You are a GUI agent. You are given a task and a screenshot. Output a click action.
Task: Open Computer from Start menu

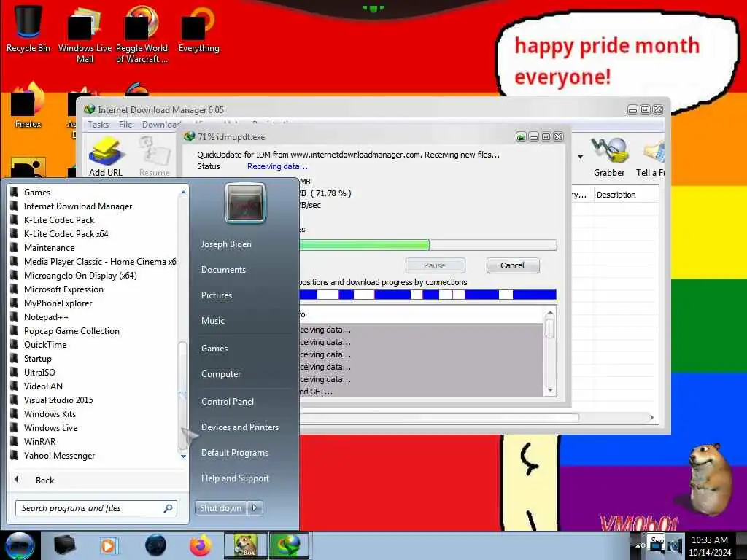point(221,374)
